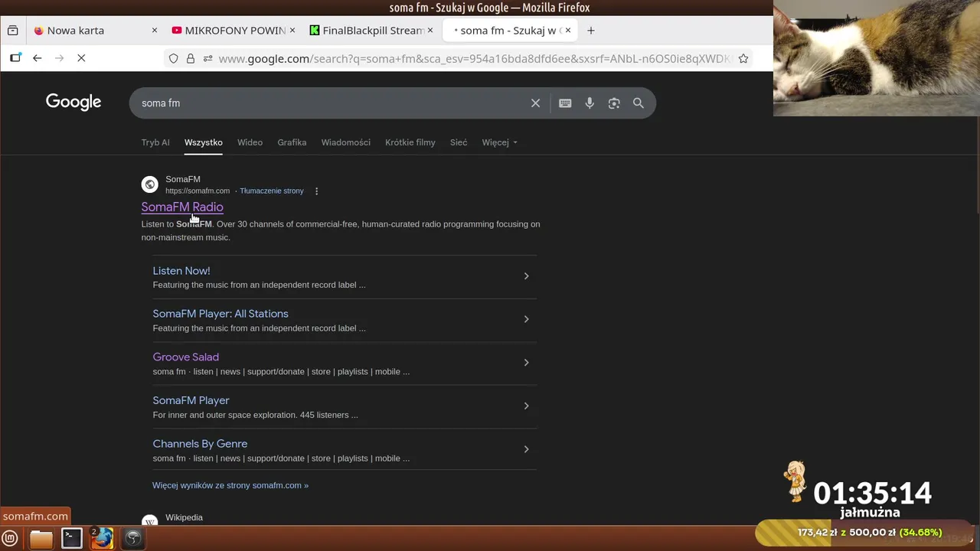Open the file manager in taskbar

[41, 539]
